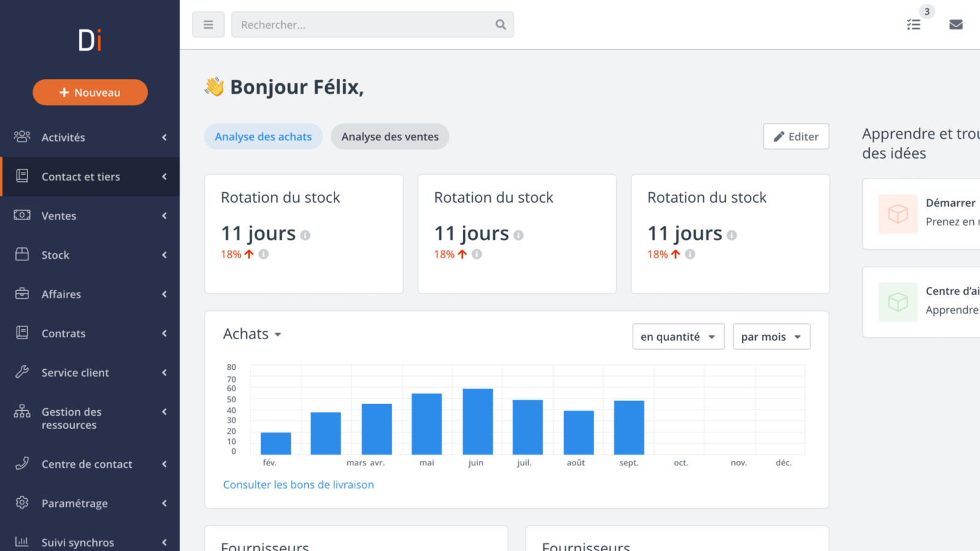Viewport: 980px width, 551px height.
Task: Open the task list icon with badge
Action: (x=914, y=24)
